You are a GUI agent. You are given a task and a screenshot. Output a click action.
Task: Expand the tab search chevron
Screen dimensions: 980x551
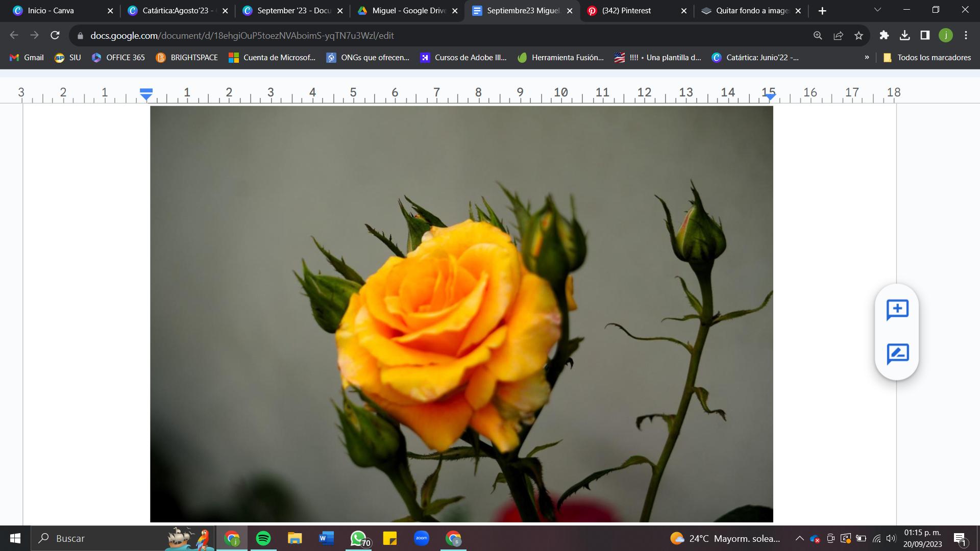(x=877, y=10)
